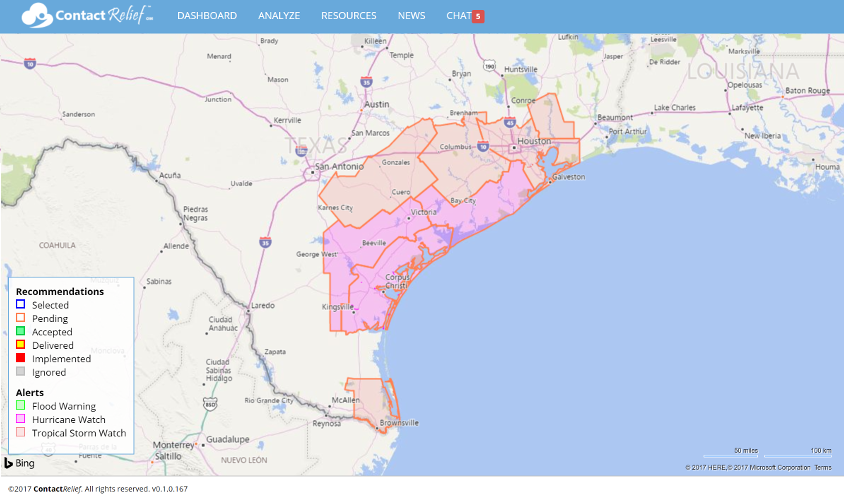Click the Bing logo on the map

pos(19,463)
